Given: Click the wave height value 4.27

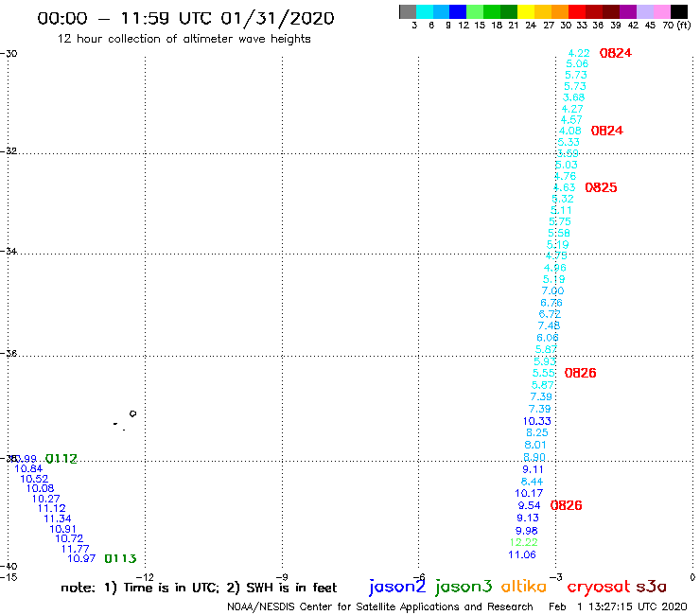Looking at the screenshot, I should tap(572, 109).
